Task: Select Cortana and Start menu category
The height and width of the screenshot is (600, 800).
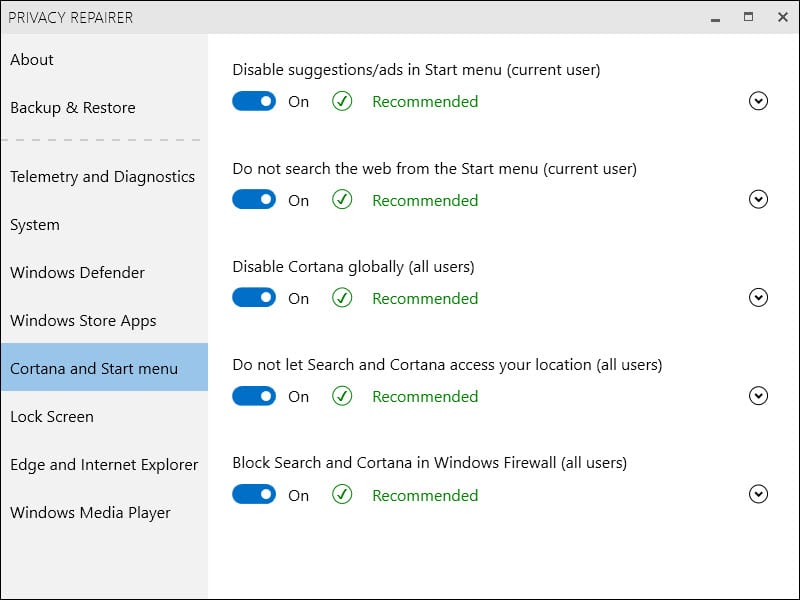Action: [104, 367]
